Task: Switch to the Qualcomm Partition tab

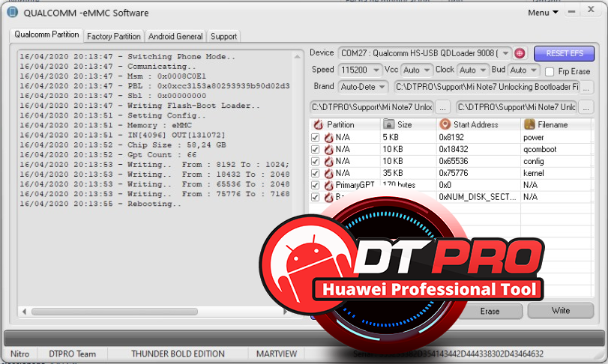Action: 46,34
